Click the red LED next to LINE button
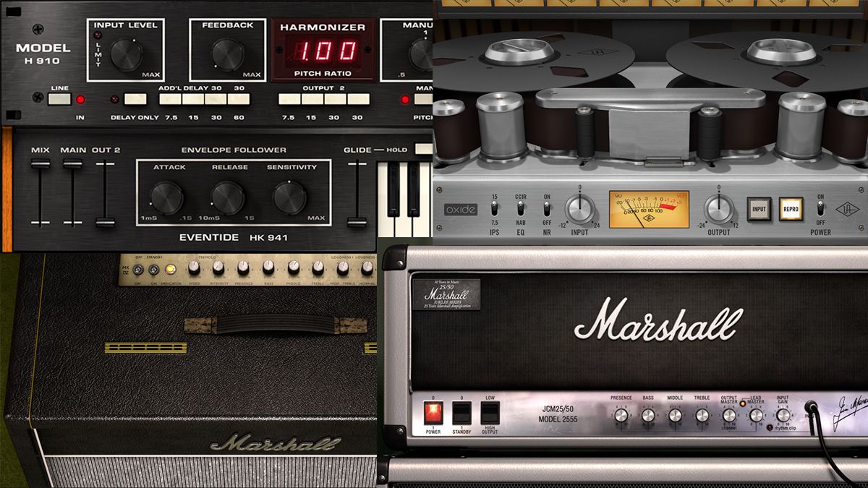This screenshot has height=488, width=868. (80, 99)
